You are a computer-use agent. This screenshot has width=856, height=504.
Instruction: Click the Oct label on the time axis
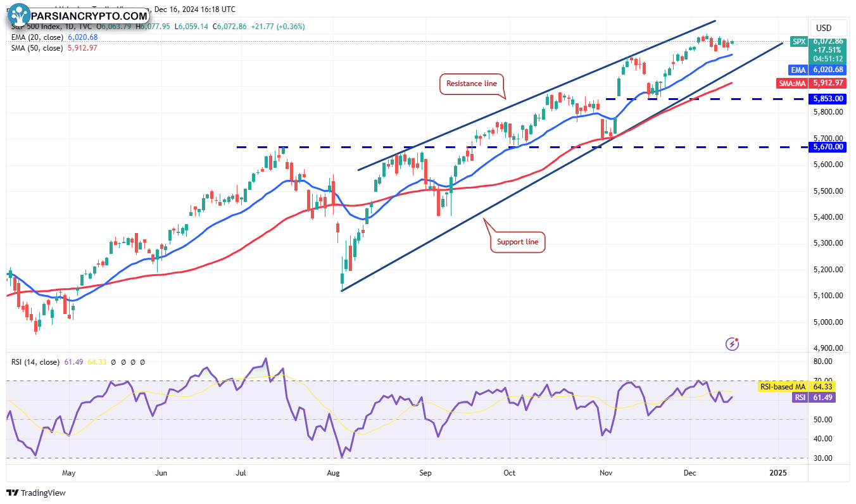(508, 472)
